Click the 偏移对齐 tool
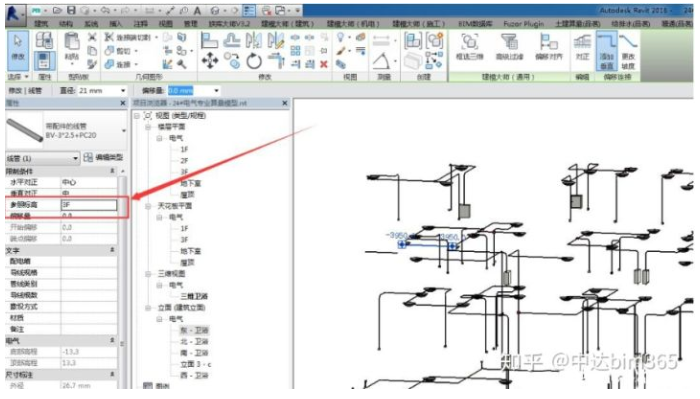700x399 pixels. (549, 47)
